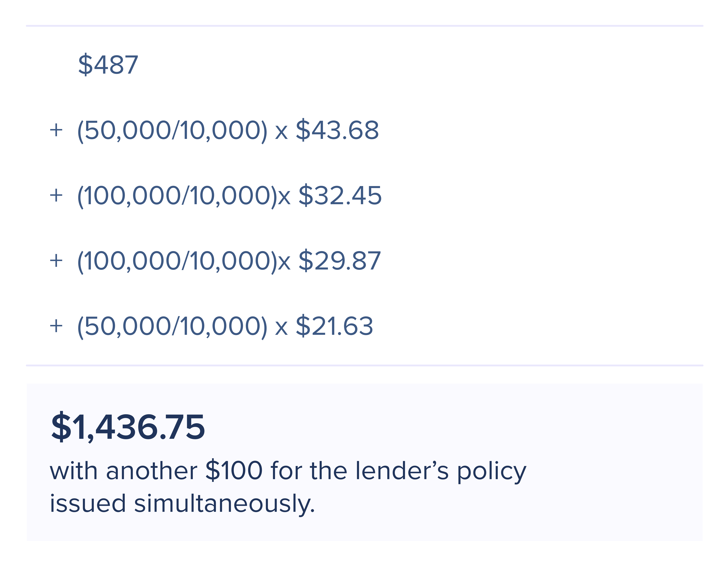Select the $43.68 rate value
Viewport: 728px width, 565px height.
337,130
